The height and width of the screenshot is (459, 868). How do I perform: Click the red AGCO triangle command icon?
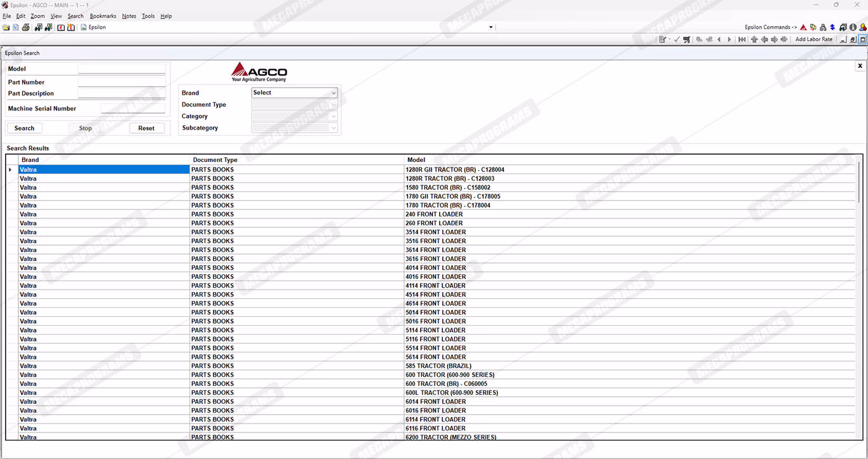pos(803,27)
